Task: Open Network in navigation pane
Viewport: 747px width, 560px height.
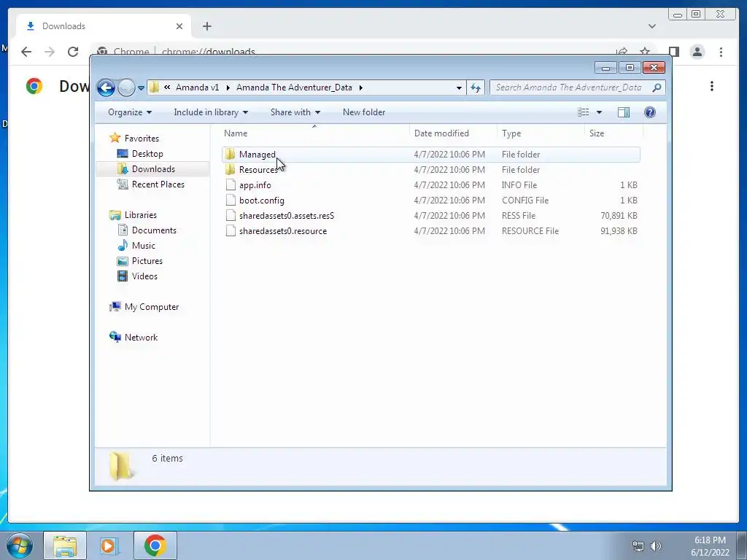Action: tap(141, 337)
